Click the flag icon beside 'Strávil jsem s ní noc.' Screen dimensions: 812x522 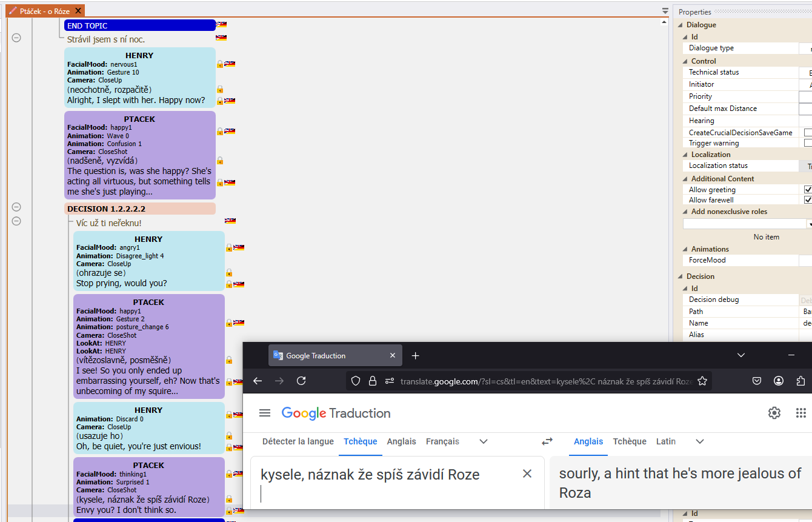[221, 38]
